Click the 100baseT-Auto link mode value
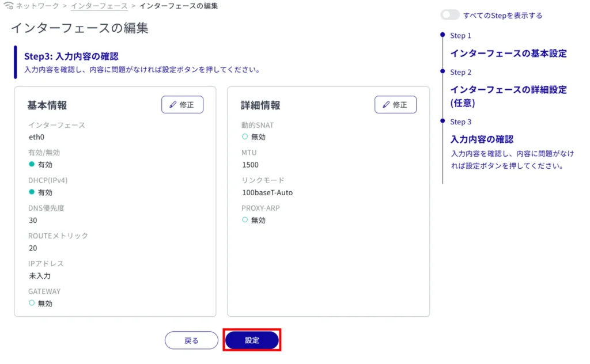This screenshot has width=590, height=364. [267, 192]
